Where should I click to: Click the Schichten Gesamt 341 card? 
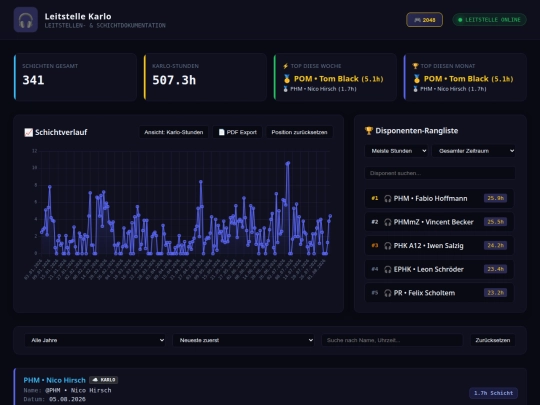pos(75,77)
